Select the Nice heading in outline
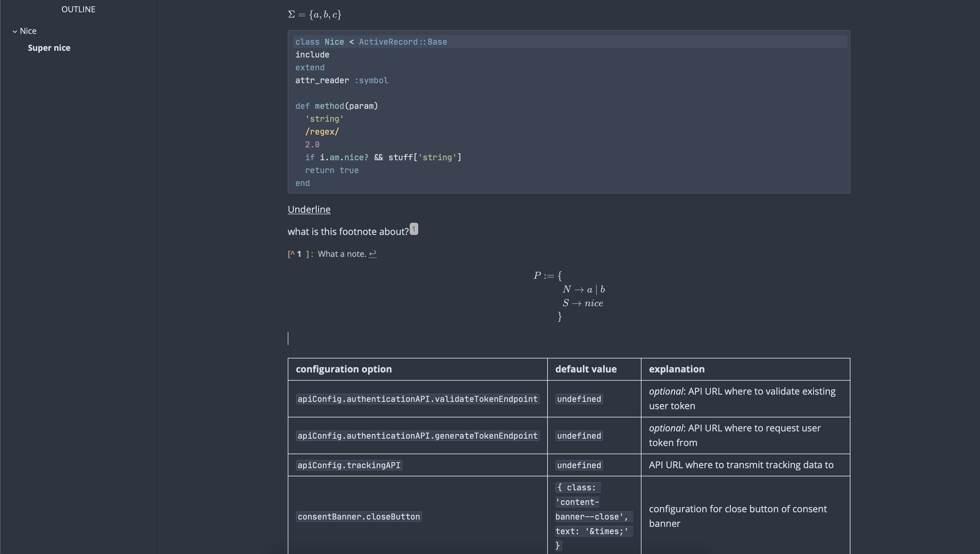Screen dimensions: 980x554 (x=28, y=31)
